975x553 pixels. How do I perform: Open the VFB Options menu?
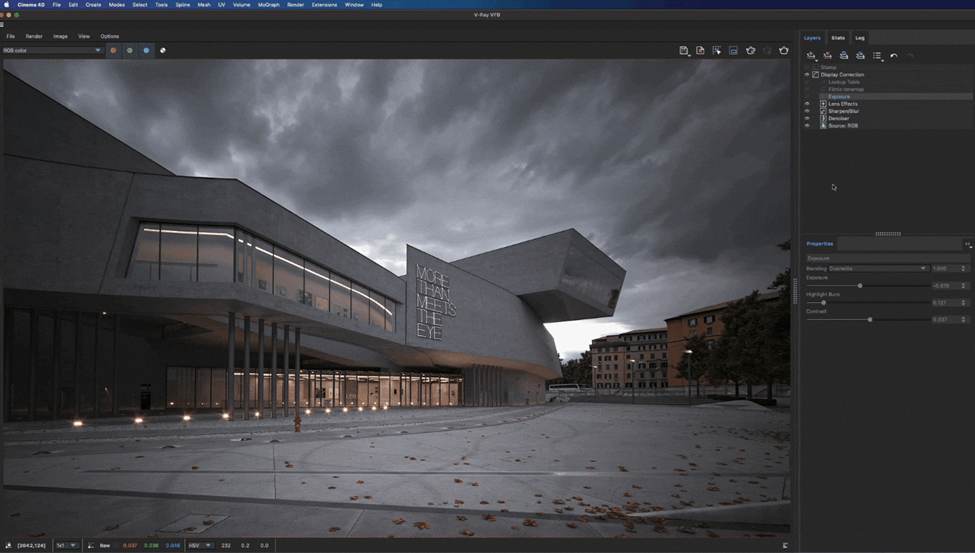tap(109, 36)
